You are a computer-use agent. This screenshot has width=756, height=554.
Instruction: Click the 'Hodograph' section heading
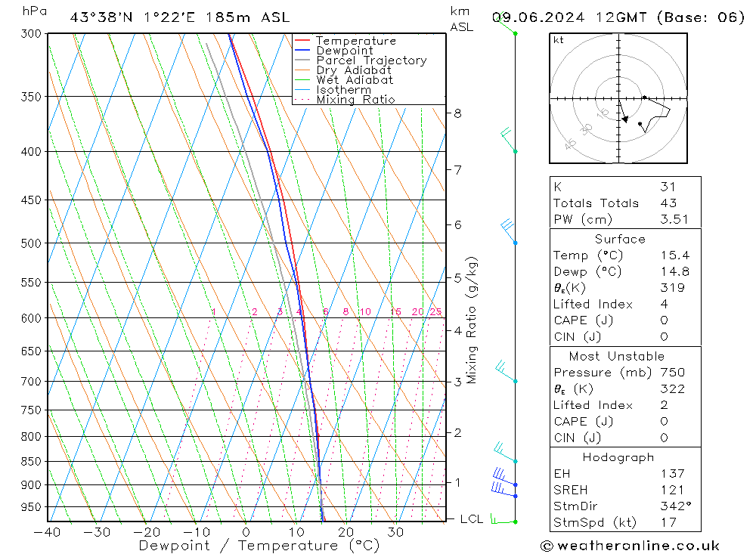[618, 457]
